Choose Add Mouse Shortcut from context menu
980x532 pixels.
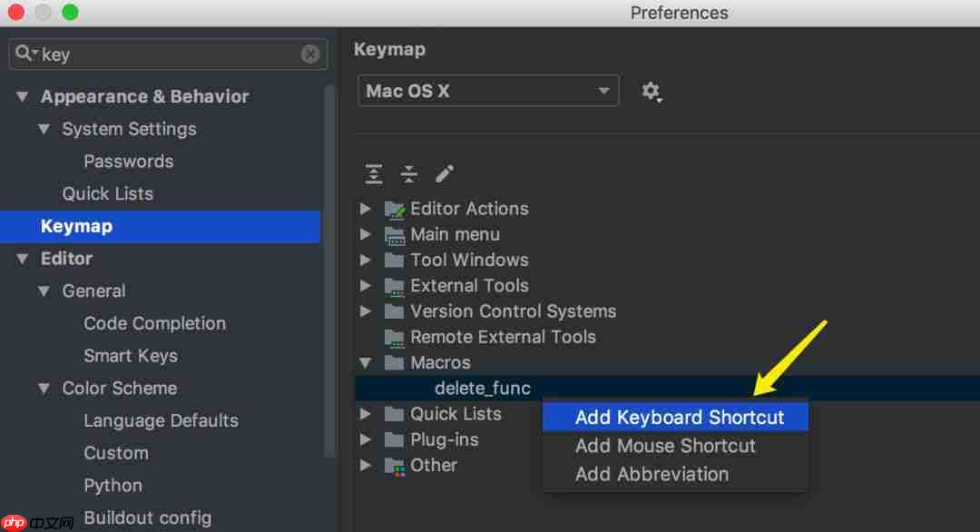click(665, 446)
